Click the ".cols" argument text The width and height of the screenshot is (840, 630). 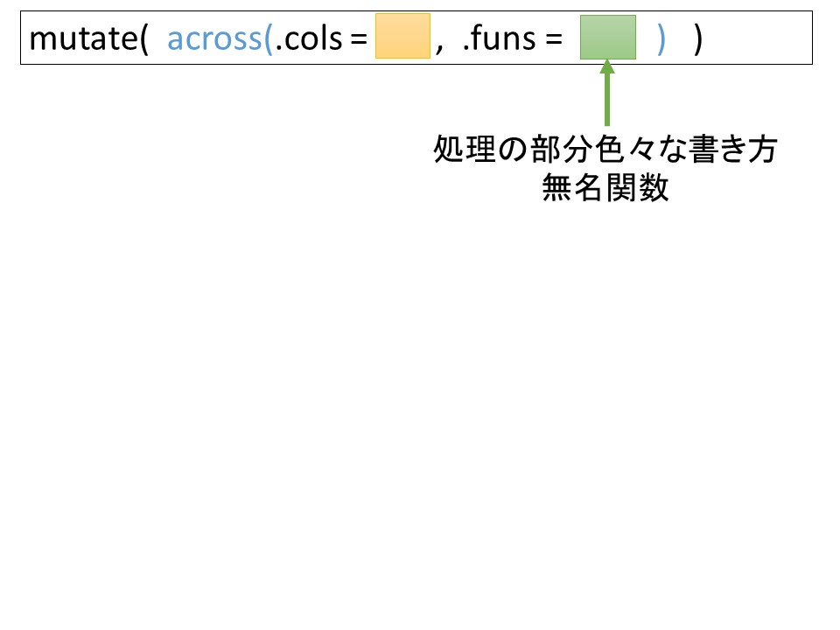(305, 39)
